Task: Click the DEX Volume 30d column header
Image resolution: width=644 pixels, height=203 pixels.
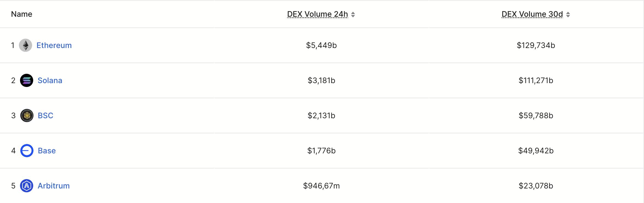Action: pyautogui.click(x=532, y=14)
